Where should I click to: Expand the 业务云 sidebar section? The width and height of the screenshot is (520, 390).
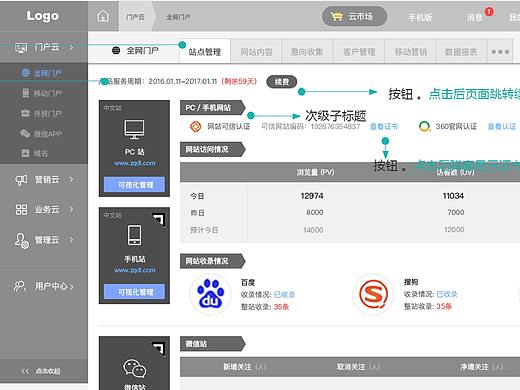44,209
